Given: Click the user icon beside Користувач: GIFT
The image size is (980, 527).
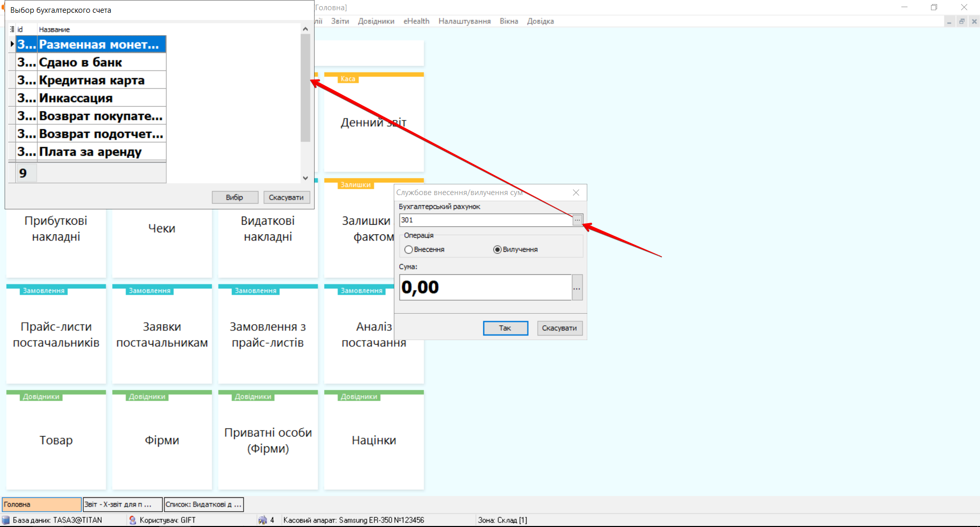Looking at the screenshot, I should (133, 520).
